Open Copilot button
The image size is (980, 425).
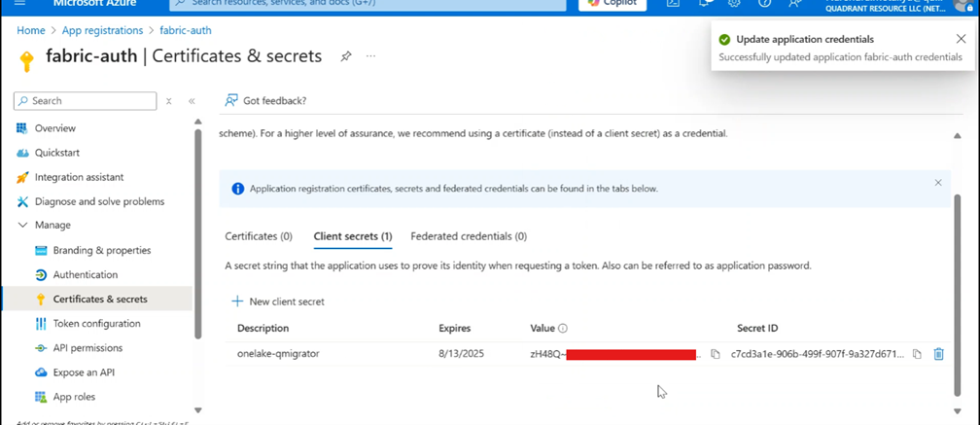[612, 3]
